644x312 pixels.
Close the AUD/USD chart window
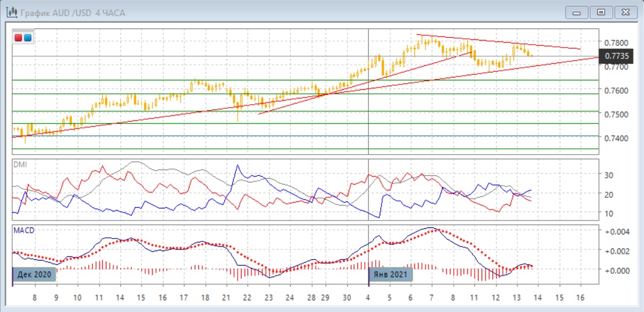tap(624, 12)
